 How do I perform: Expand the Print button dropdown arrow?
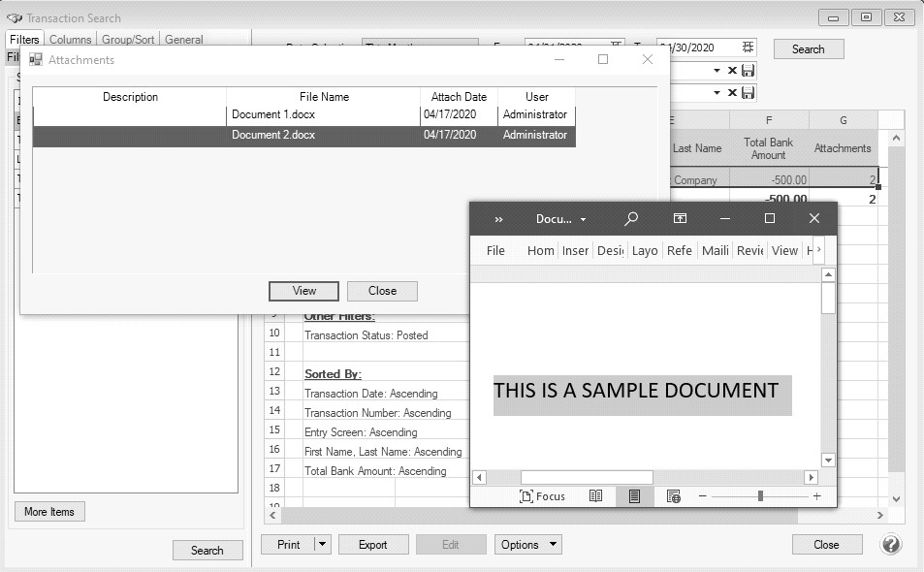pyautogui.click(x=322, y=545)
